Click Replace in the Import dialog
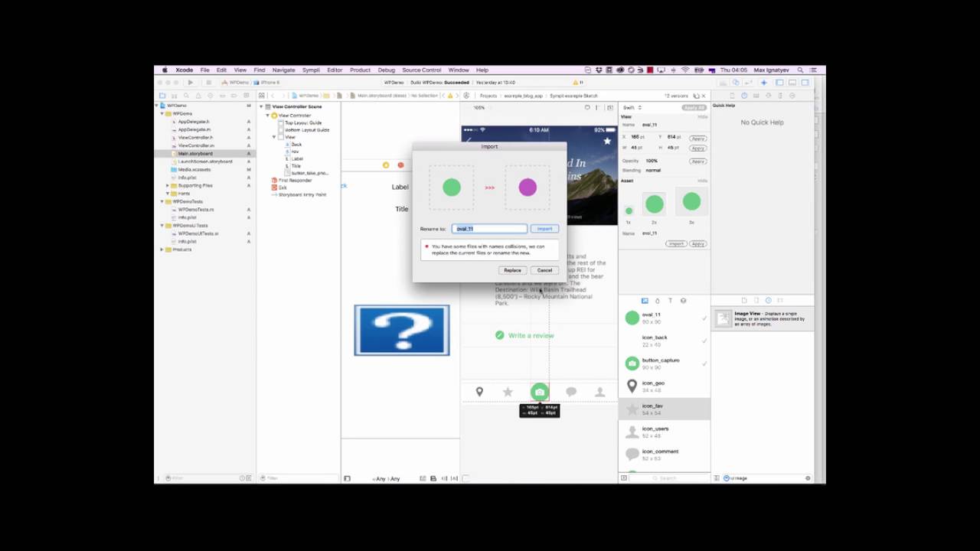 click(512, 270)
